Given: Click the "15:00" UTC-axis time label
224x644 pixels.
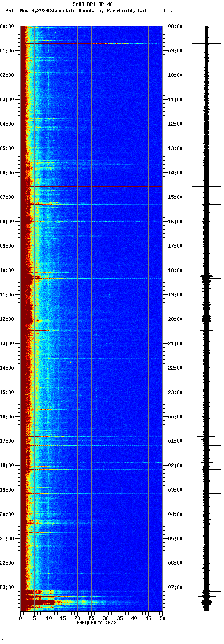Looking at the screenshot, I should [175, 197].
